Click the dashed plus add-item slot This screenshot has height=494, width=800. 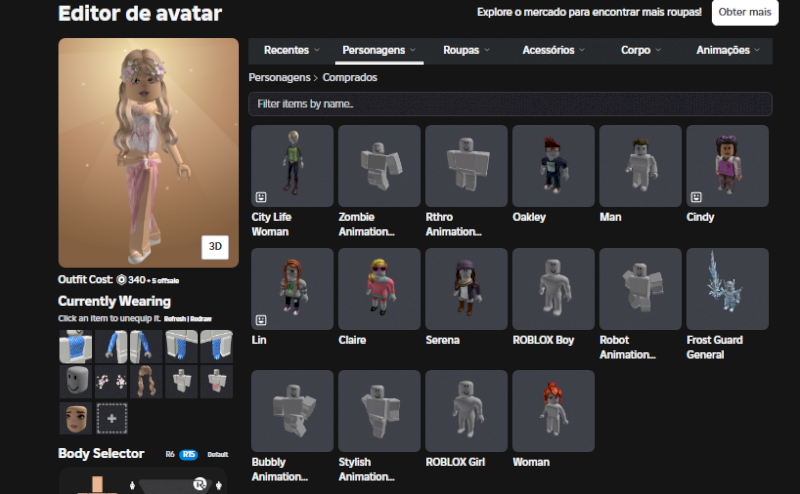click(x=112, y=418)
